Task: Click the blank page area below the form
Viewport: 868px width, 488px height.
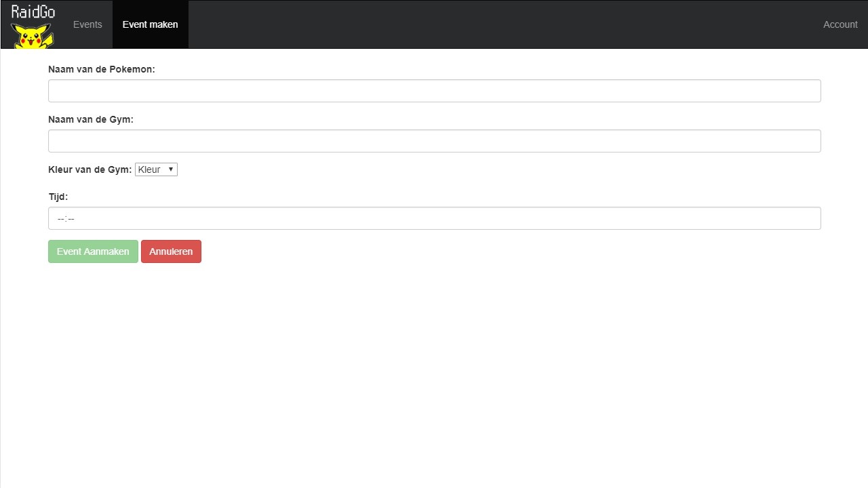Action: 434,373
